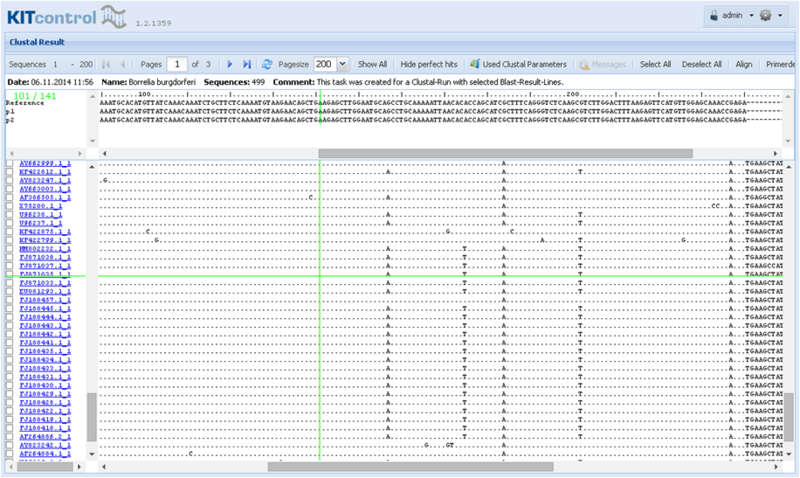This screenshot has height=478, width=800.
Task: Click the reference alignment scroll-left arrow
Action: pos(105,153)
